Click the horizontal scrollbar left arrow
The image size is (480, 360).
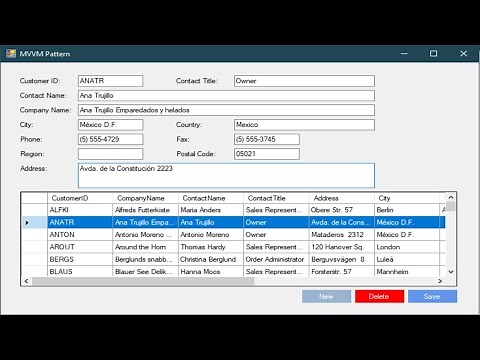[x=26, y=281]
